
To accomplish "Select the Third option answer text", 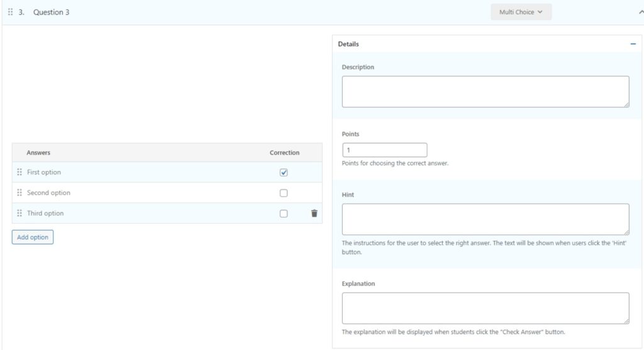I will (x=45, y=214).
